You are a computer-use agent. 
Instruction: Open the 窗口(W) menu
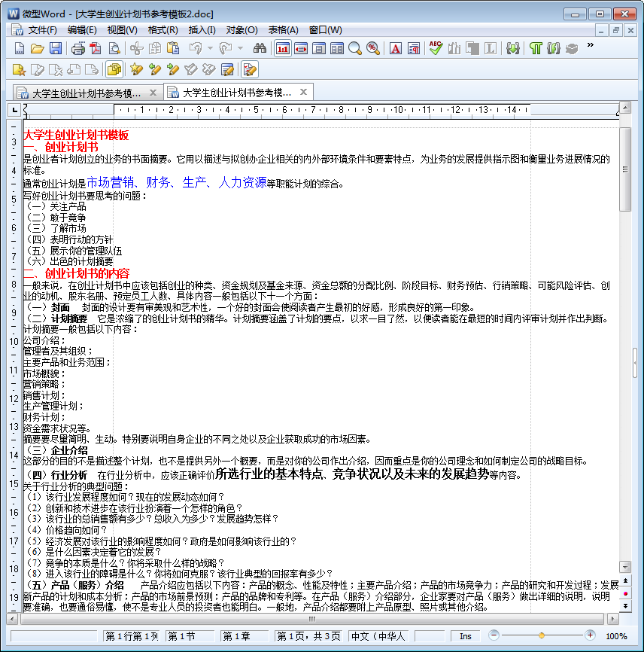pyautogui.click(x=325, y=30)
